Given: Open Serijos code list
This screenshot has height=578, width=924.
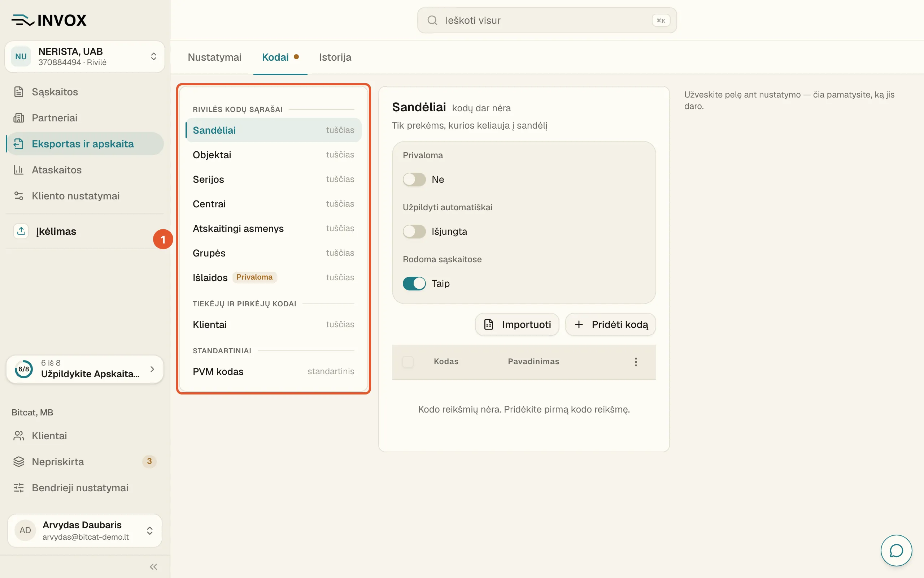Looking at the screenshot, I should (x=273, y=179).
